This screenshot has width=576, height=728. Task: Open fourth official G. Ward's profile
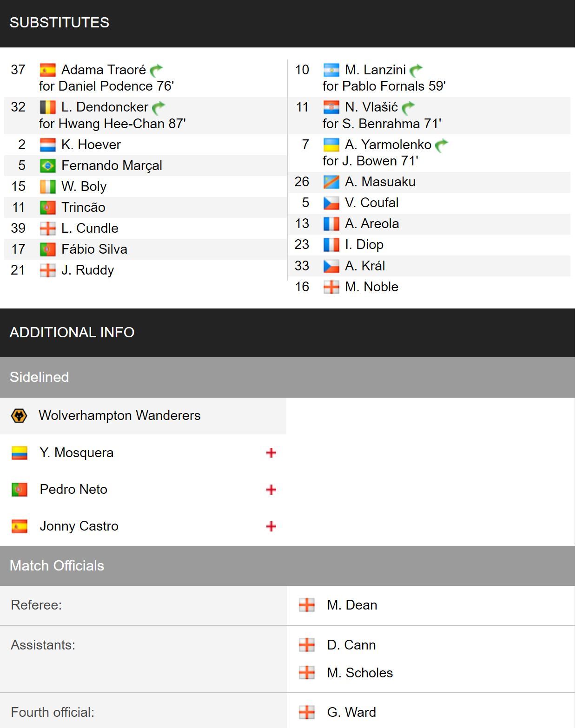coord(351,712)
